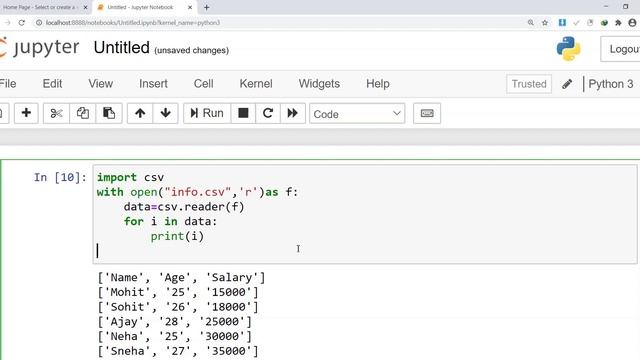Click the Python logo icon

569,49
